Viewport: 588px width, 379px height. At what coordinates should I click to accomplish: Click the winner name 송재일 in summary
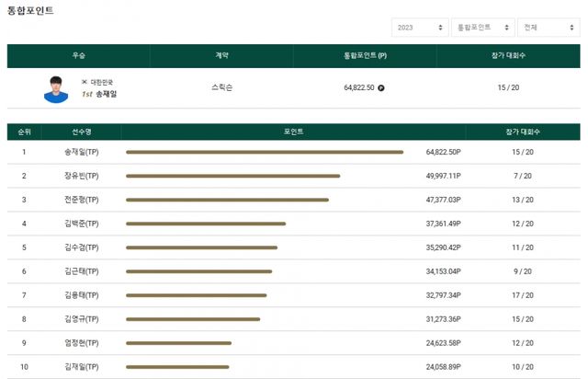(x=106, y=94)
